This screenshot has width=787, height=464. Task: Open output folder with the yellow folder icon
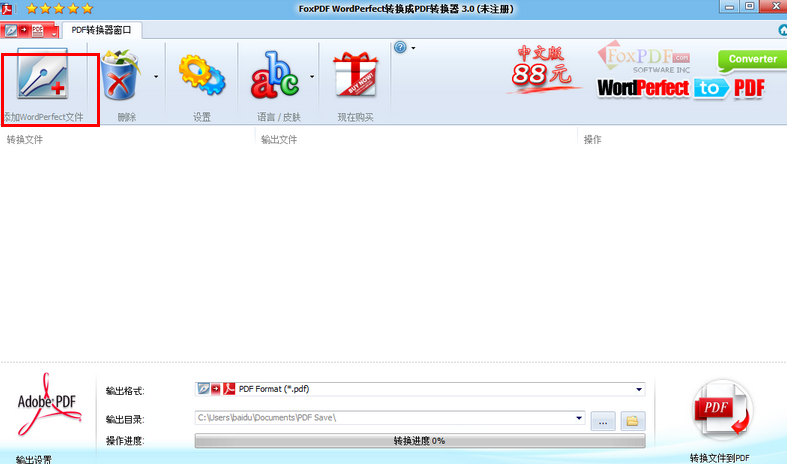pos(632,421)
